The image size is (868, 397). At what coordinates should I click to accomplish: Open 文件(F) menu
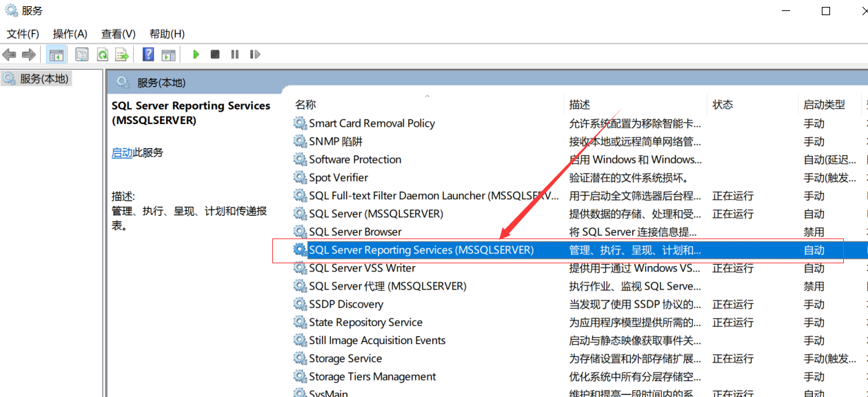[x=23, y=34]
